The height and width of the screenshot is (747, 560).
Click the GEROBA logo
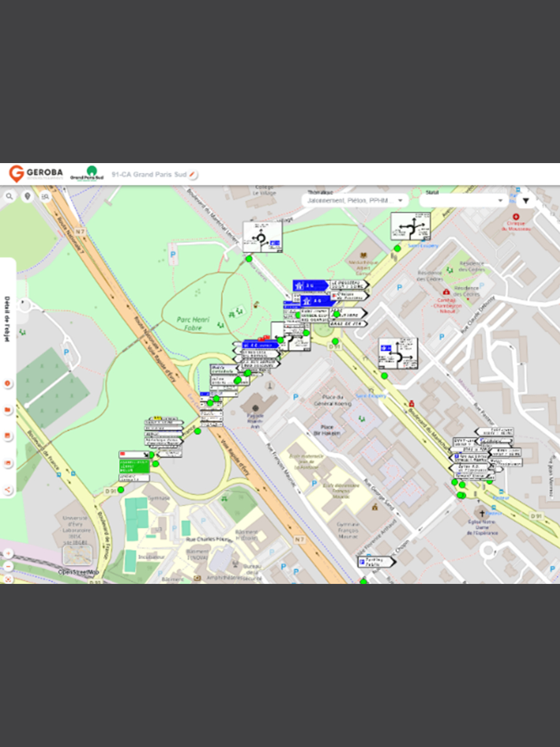click(36, 174)
